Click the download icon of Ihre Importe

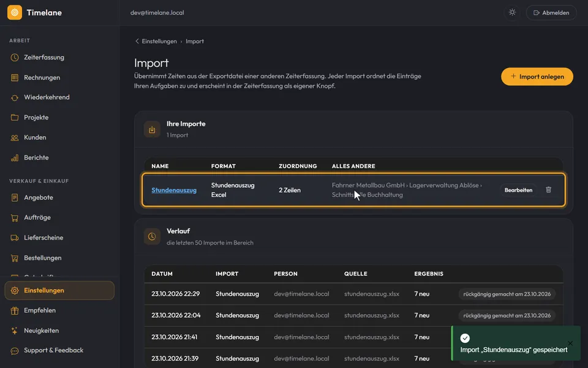click(152, 129)
